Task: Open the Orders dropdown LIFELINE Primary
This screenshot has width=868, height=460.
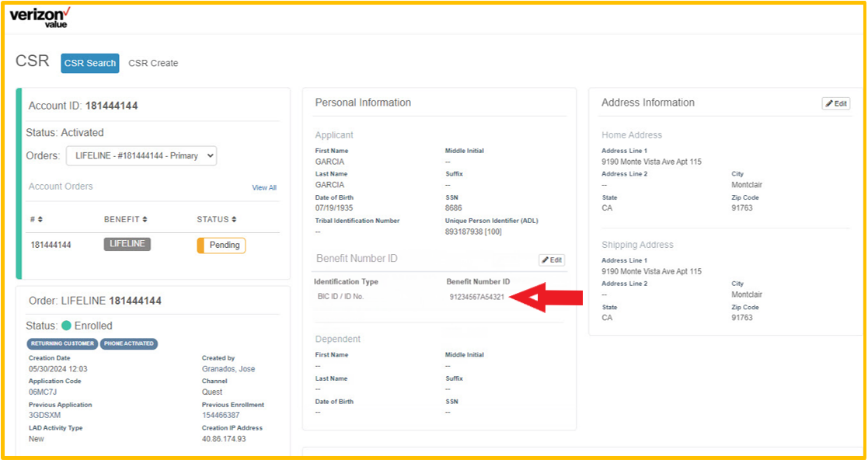Action: pos(141,155)
